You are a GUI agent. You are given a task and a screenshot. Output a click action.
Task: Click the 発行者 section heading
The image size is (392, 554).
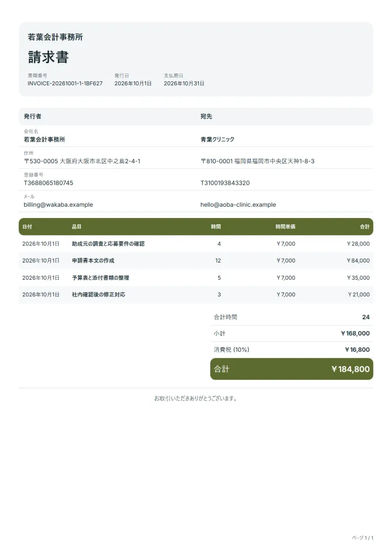click(x=32, y=116)
